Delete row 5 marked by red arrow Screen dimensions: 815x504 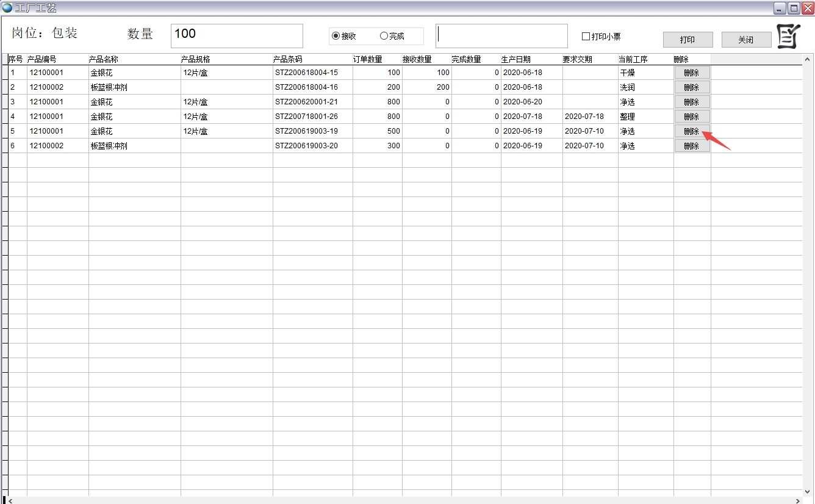pyautogui.click(x=692, y=131)
